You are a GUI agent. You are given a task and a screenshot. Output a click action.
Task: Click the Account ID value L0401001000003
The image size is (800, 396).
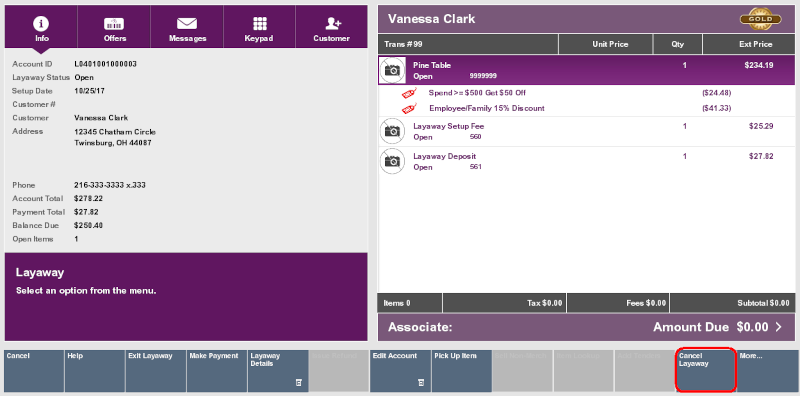pos(106,64)
